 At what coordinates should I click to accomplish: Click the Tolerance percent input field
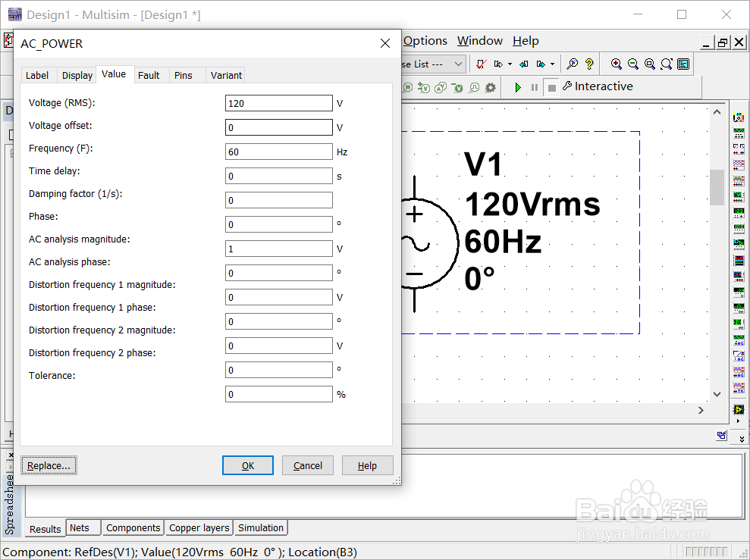click(x=279, y=394)
